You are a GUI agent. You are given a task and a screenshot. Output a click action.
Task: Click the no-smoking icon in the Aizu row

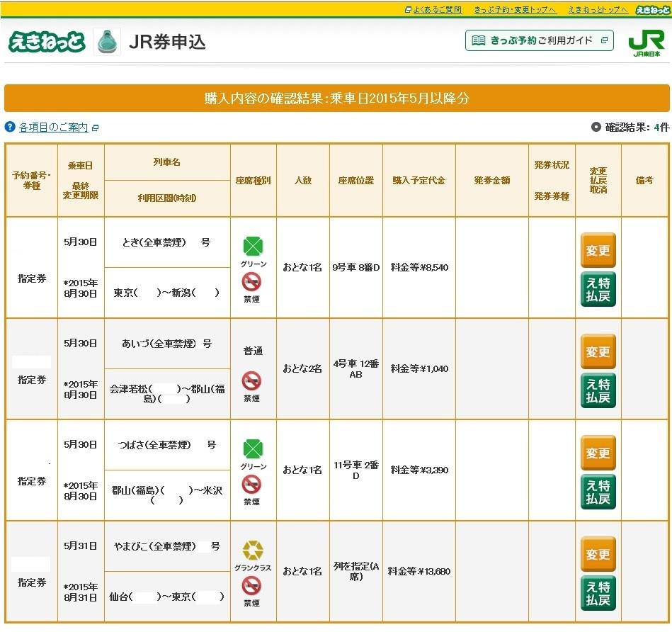point(251,380)
